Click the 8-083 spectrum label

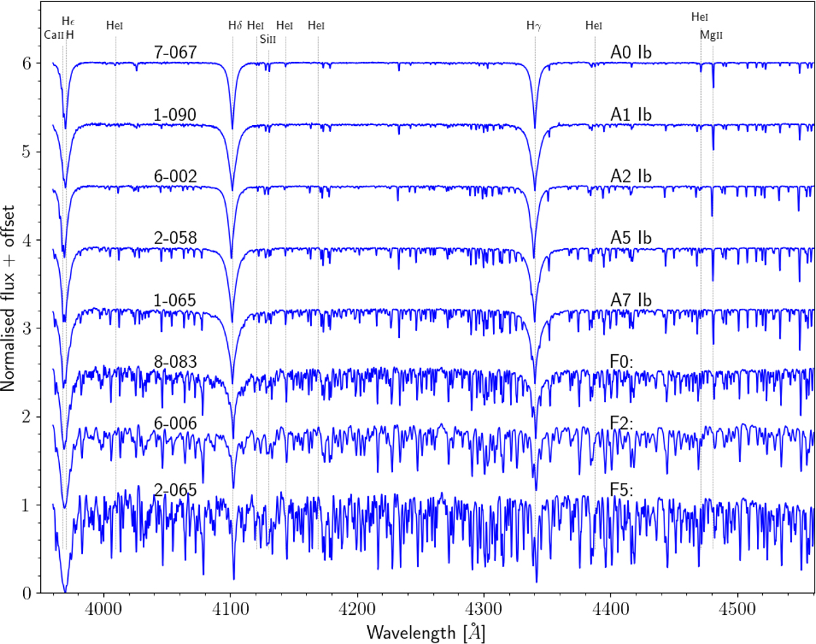click(175, 362)
